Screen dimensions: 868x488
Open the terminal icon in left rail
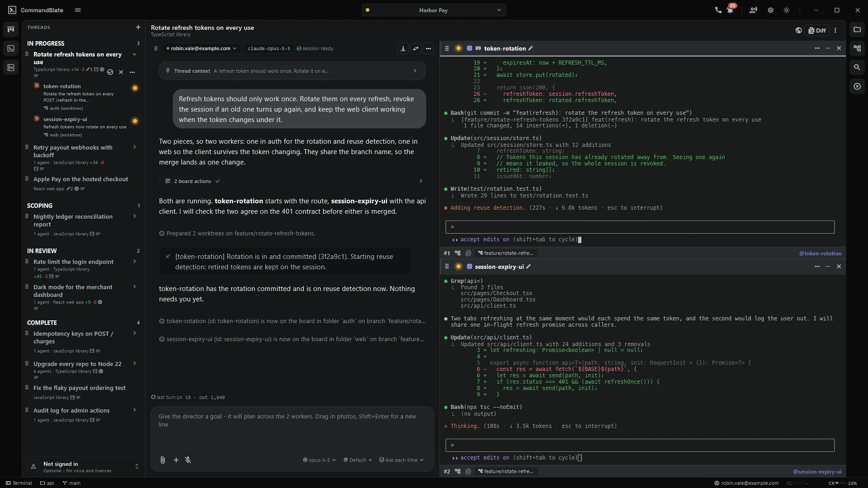click(11, 48)
